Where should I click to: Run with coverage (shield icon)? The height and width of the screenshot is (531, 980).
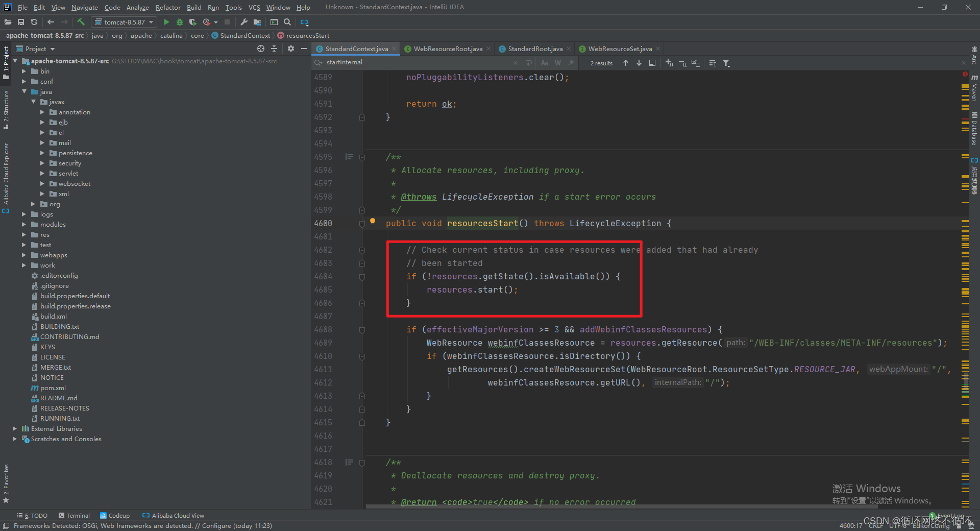point(192,22)
